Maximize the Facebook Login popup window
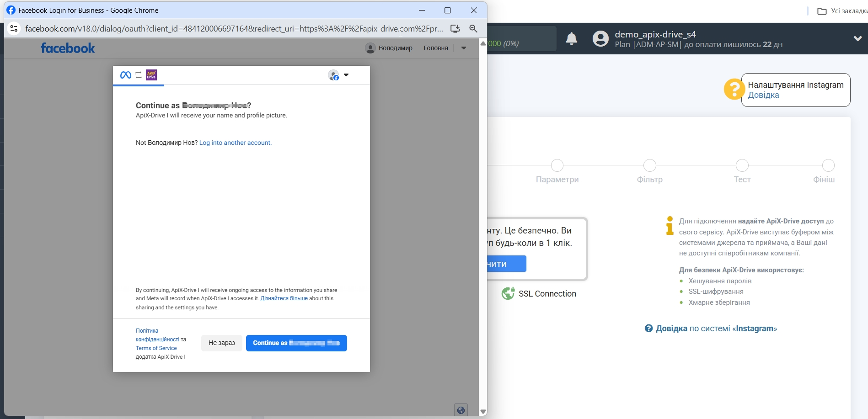The width and height of the screenshot is (868, 419). (x=448, y=10)
